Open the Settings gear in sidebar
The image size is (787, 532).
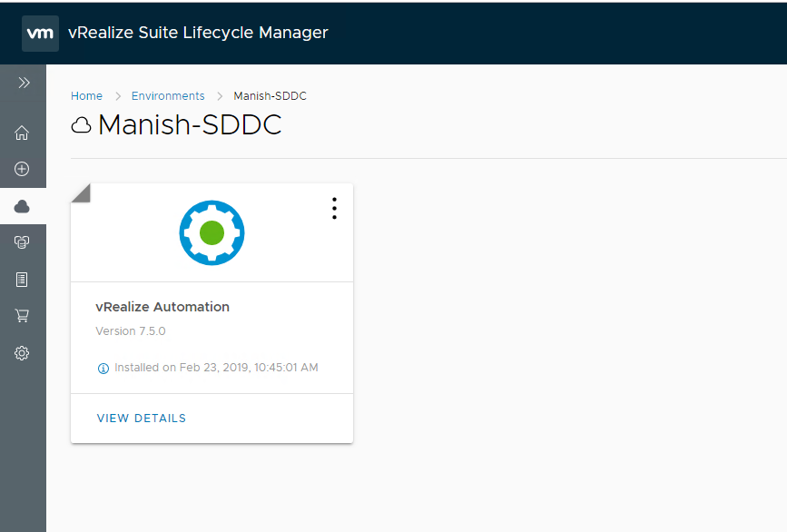[23, 353]
